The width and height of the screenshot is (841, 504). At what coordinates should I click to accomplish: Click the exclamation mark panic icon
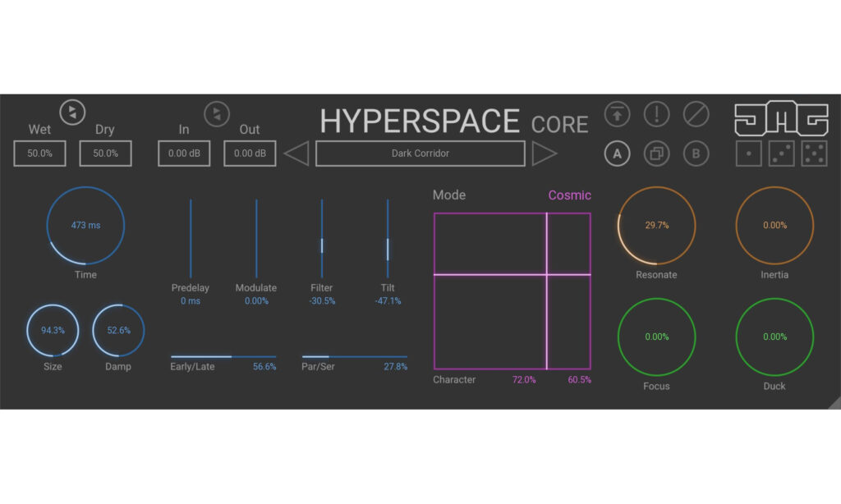click(656, 114)
